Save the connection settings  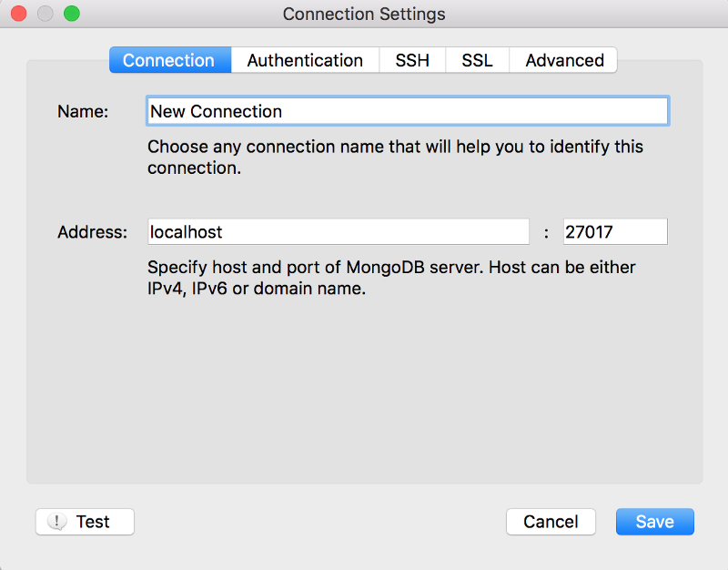click(654, 522)
